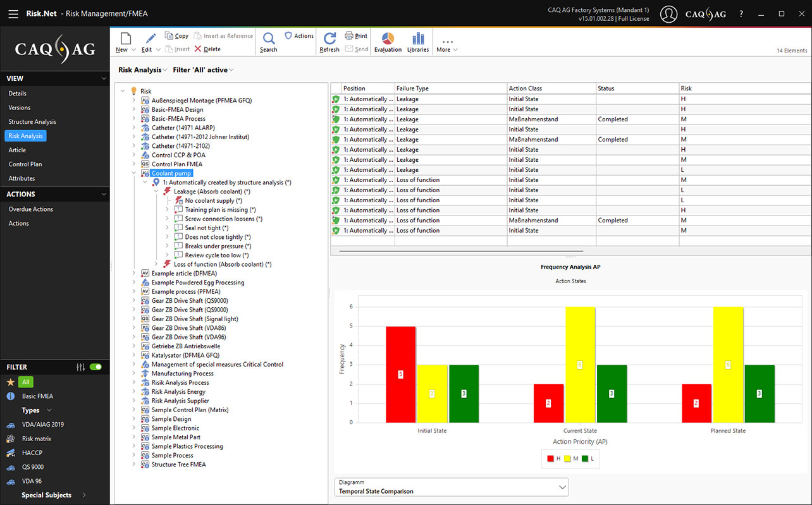This screenshot has width=812, height=505.
Task: Open the user account profile icon
Action: [668, 14]
